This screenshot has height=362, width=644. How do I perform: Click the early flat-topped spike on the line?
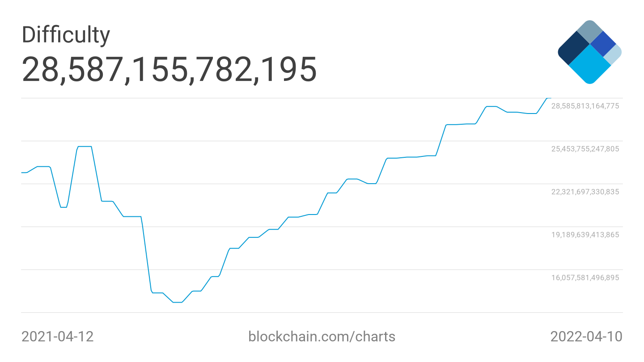click(85, 146)
